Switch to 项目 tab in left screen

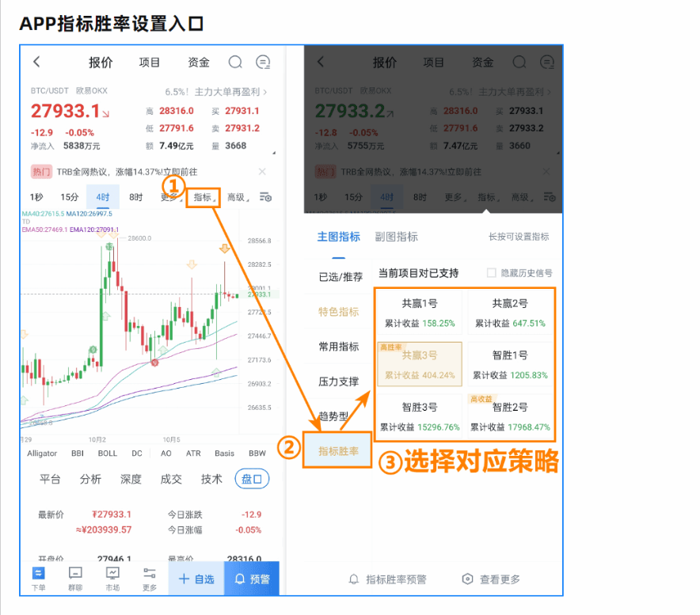pyautogui.click(x=149, y=62)
